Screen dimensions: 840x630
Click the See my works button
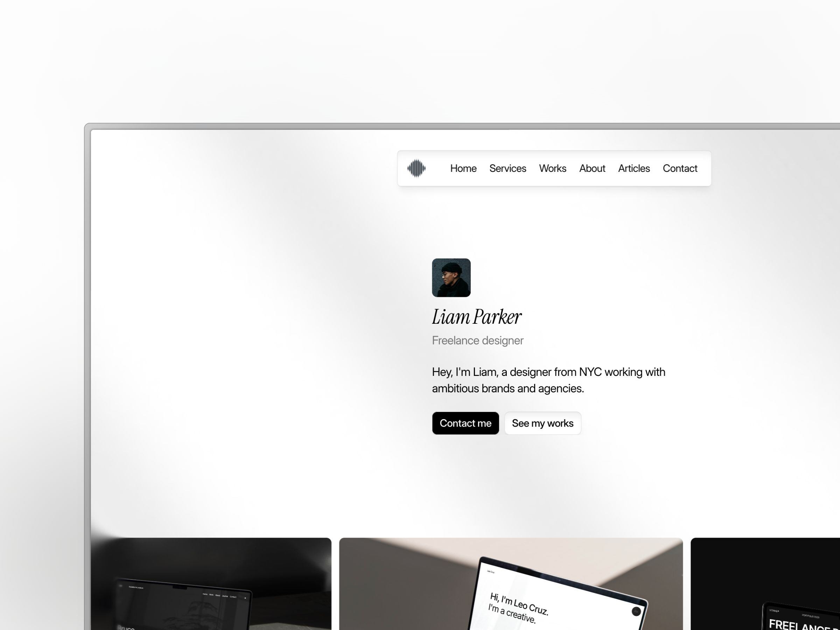coord(542,423)
